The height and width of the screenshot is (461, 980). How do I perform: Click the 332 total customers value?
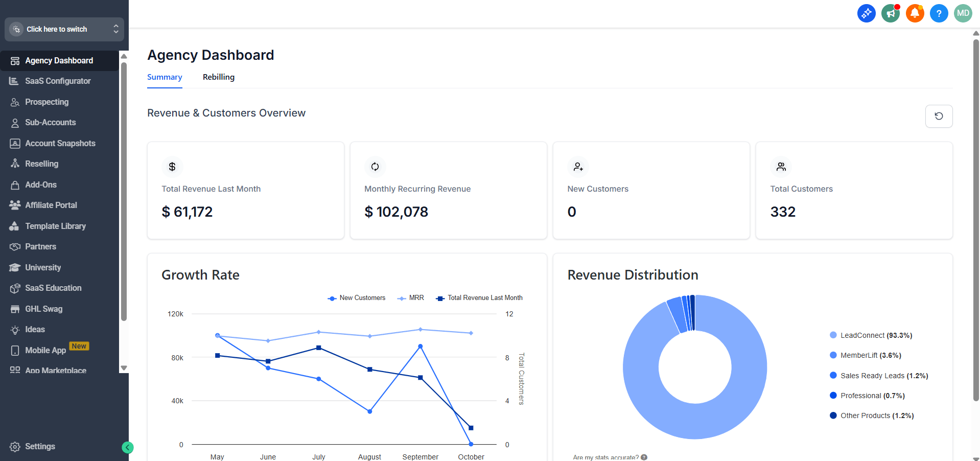(x=783, y=212)
